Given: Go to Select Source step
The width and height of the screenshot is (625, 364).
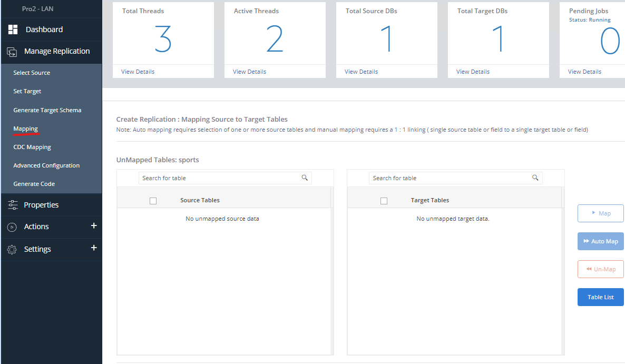Looking at the screenshot, I should click(x=32, y=73).
